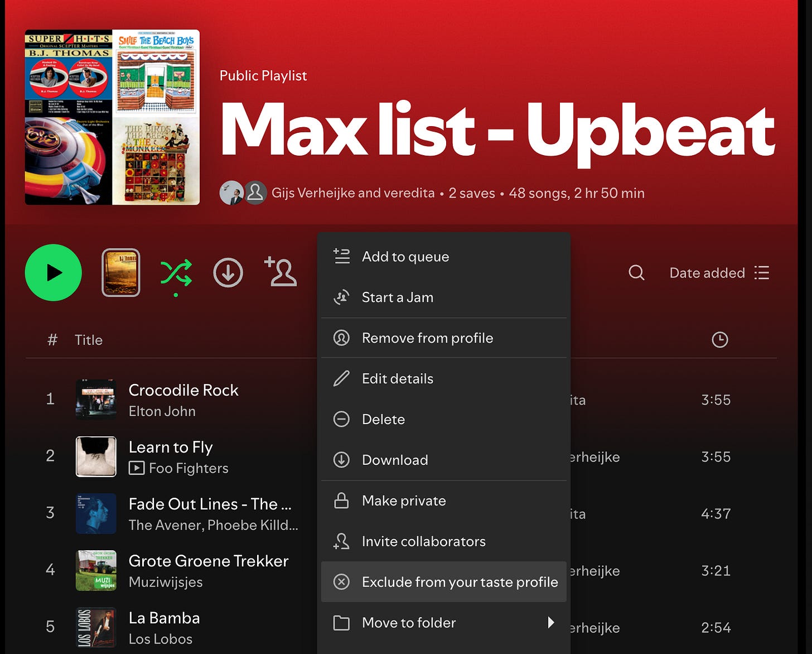Click the folder icon beside Move to folder
This screenshot has width=812, height=654.
click(x=341, y=623)
